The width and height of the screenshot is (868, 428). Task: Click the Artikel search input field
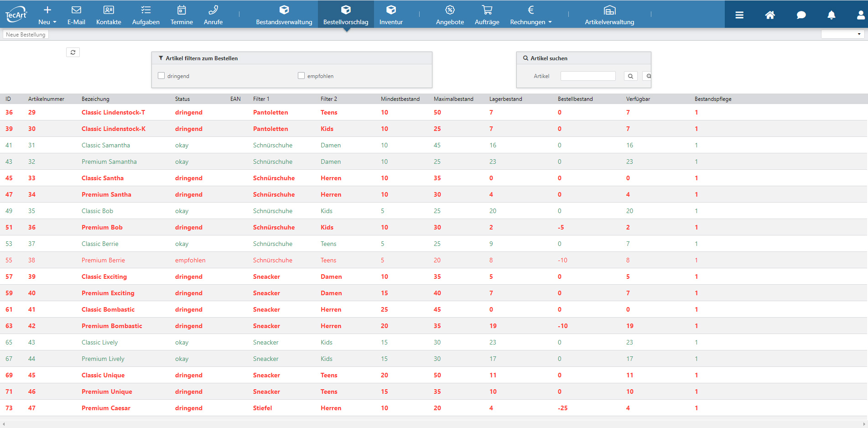pyautogui.click(x=587, y=76)
